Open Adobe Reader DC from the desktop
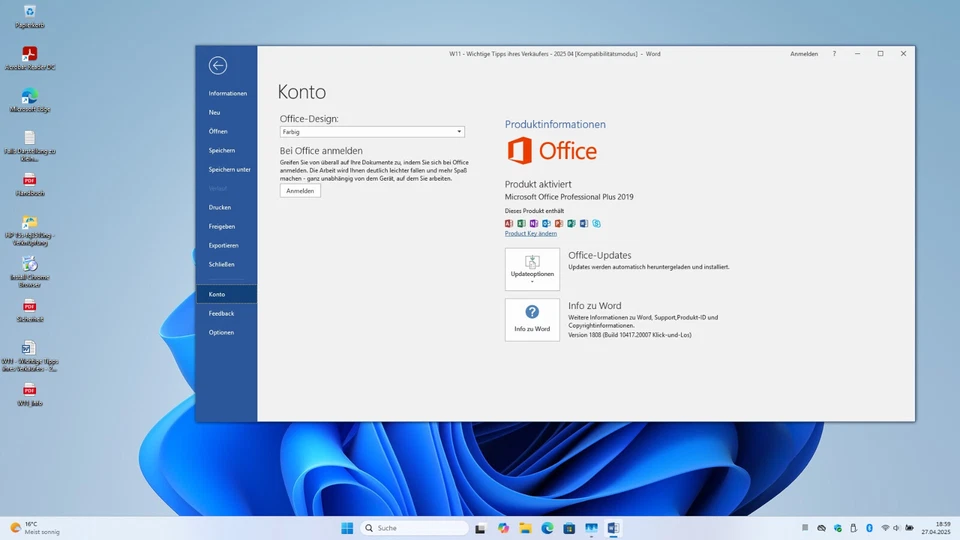 tap(30, 56)
